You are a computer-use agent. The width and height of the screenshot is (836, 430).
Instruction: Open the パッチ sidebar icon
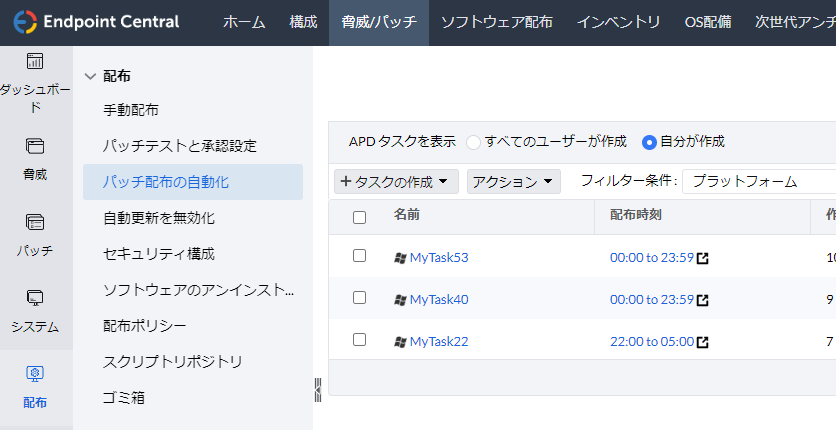(x=35, y=223)
